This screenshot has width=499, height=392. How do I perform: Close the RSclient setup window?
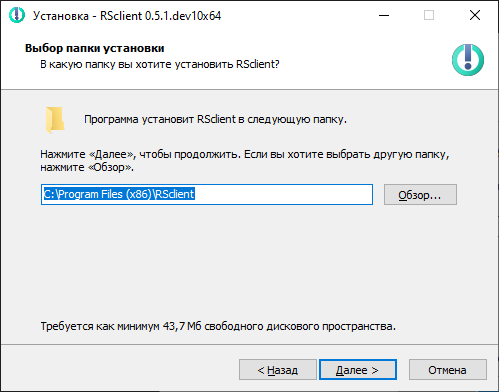pos(475,15)
